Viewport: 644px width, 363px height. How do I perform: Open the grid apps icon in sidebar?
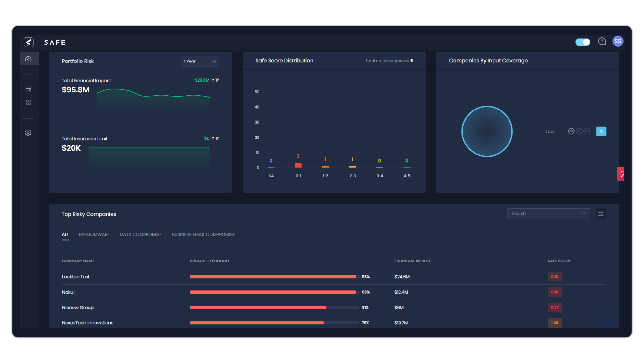[x=29, y=102]
